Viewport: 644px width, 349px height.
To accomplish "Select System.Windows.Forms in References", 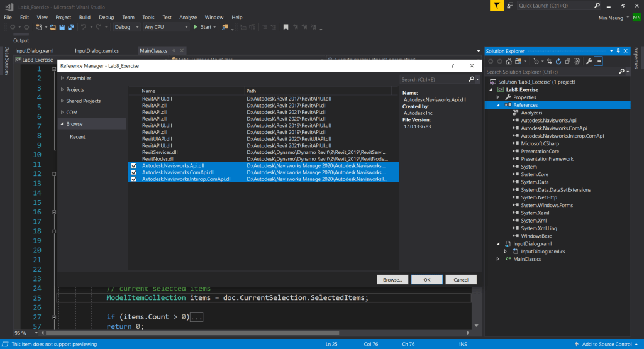I will pyautogui.click(x=547, y=205).
